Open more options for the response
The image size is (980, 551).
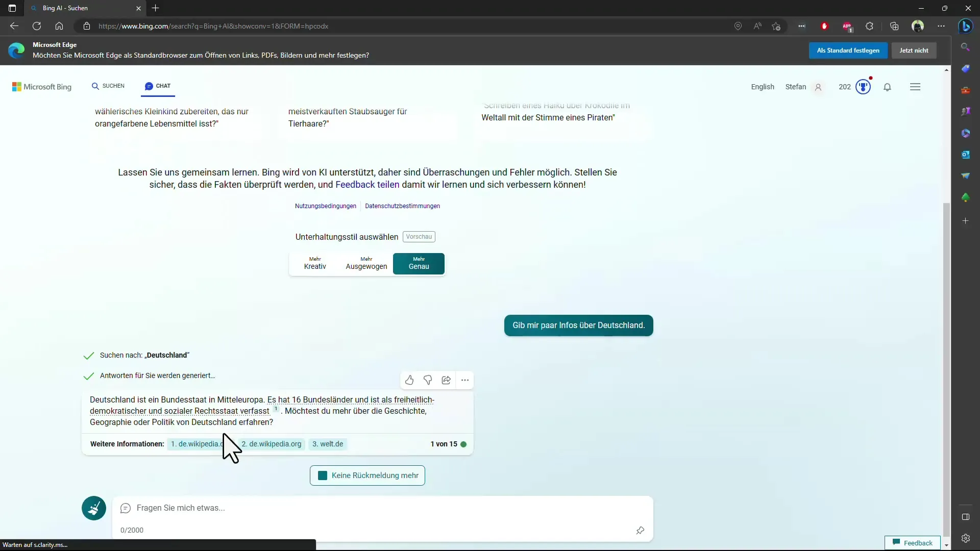[464, 380]
